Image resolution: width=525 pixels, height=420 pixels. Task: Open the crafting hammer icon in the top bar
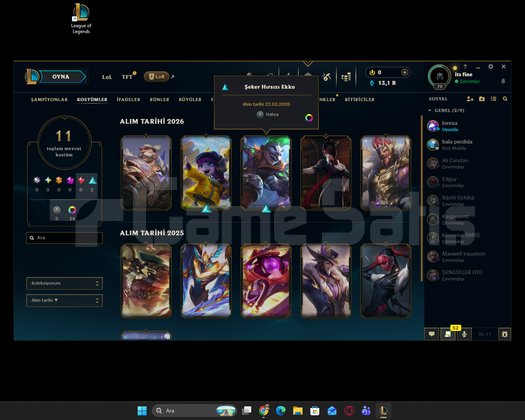[327, 77]
